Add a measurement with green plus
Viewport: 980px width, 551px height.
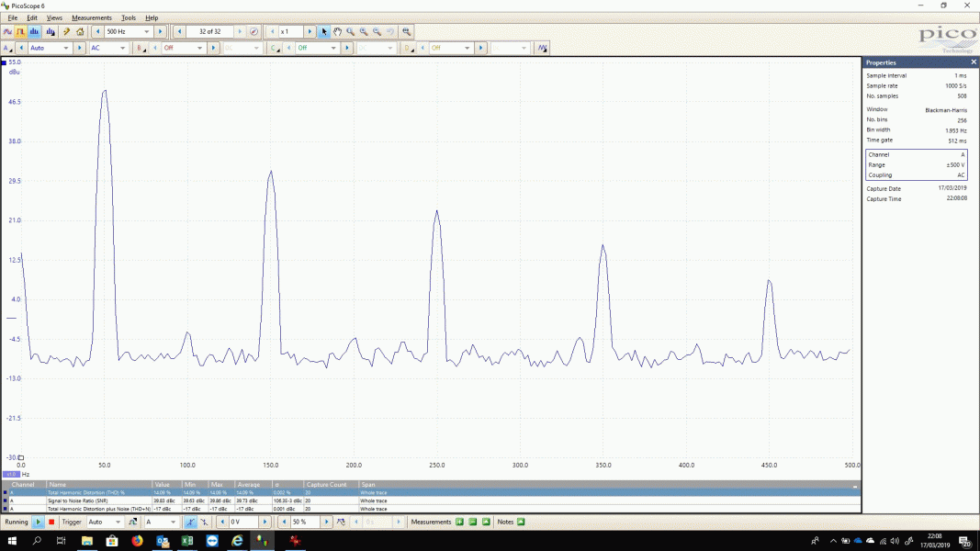coord(459,522)
